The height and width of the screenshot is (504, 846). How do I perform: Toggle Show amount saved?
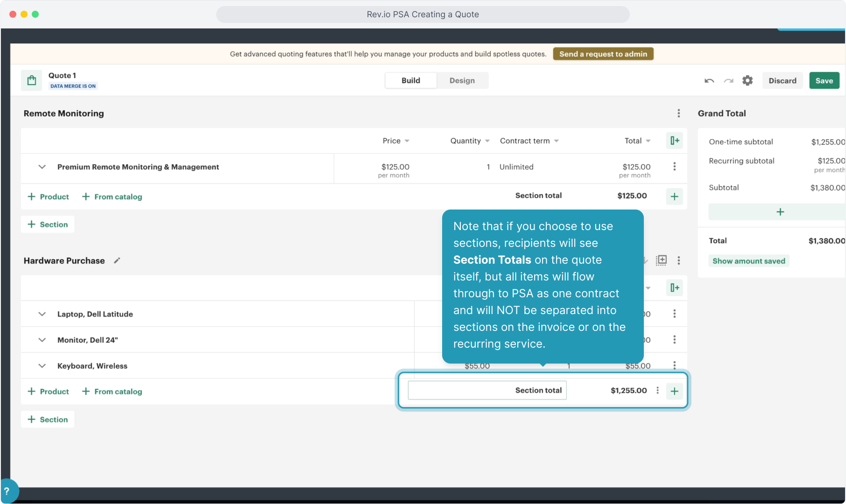tap(748, 261)
